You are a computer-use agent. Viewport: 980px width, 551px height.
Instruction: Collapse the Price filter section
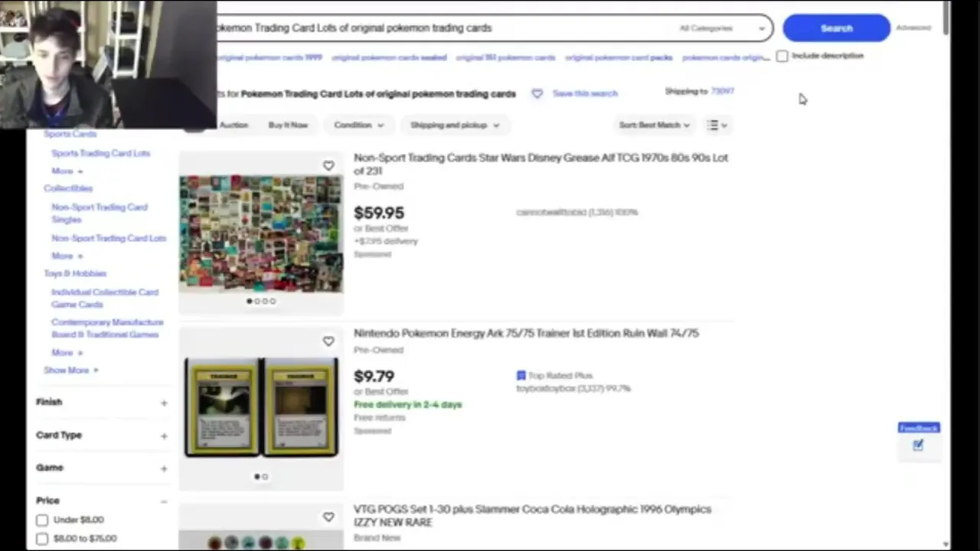[x=101, y=500]
